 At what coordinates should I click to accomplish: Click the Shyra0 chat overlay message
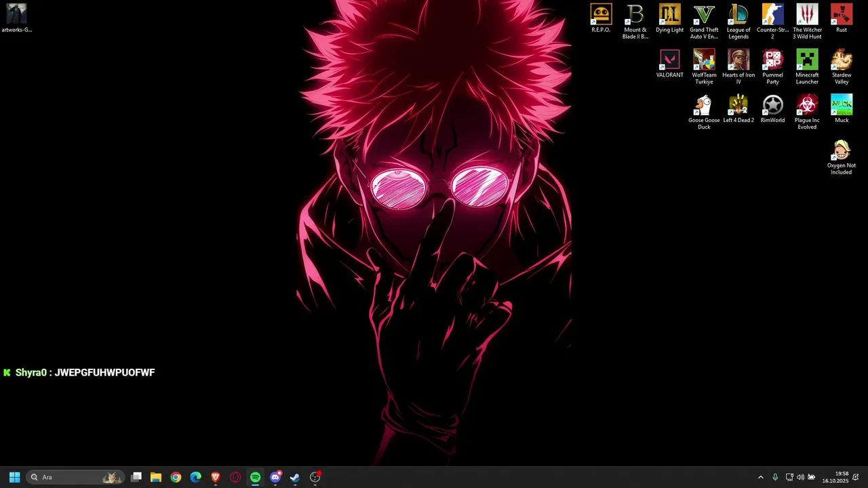point(79,373)
